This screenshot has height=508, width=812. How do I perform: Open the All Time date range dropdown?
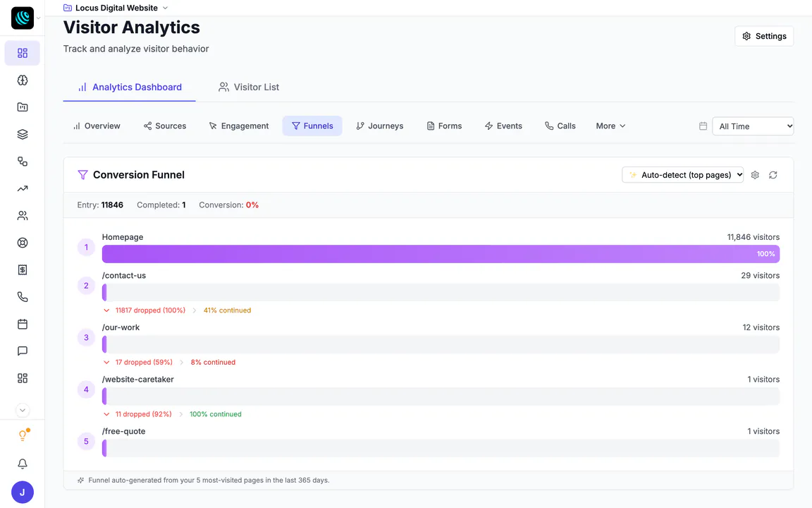753,126
